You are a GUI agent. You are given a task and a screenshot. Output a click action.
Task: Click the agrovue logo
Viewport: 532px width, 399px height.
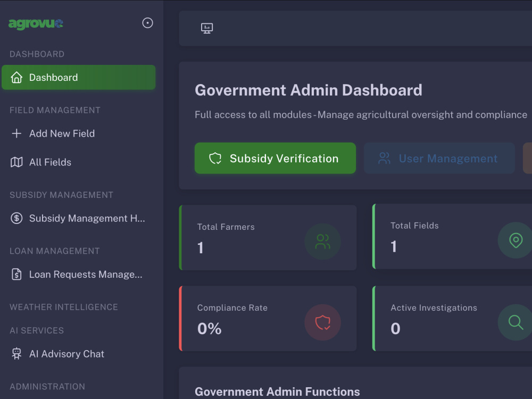[36, 23]
